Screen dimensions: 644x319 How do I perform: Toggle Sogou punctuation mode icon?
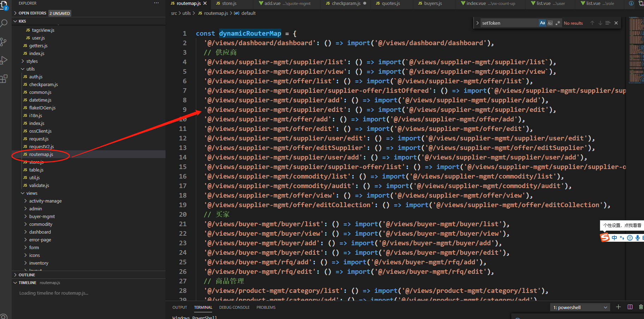pyautogui.click(x=622, y=238)
